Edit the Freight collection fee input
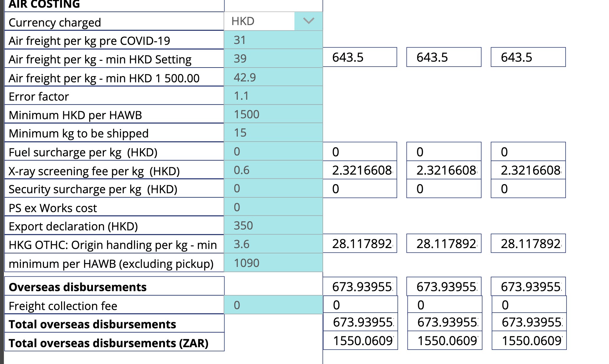This screenshot has height=364, width=609. [x=273, y=305]
